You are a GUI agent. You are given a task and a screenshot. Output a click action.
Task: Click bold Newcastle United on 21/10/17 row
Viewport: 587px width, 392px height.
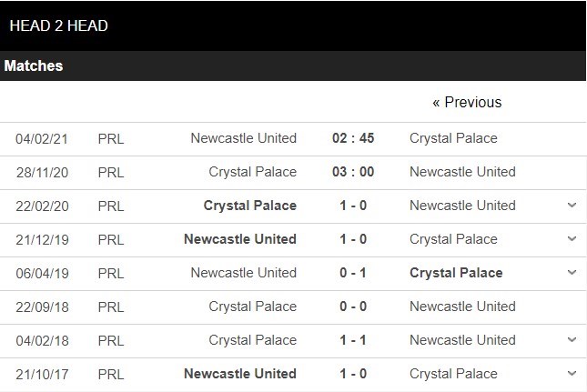240,374
